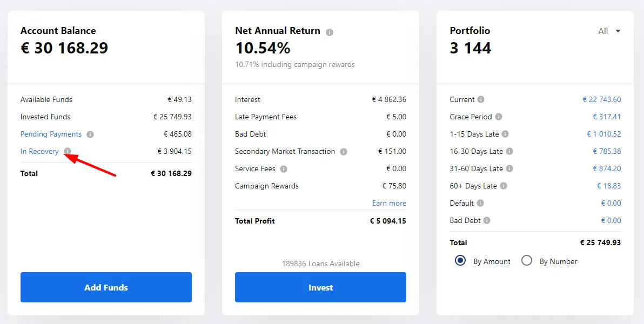Click info icon for Secondary Market Transaction
Viewport: 644px width, 324px height.
pyautogui.click(x=344, y=152)
